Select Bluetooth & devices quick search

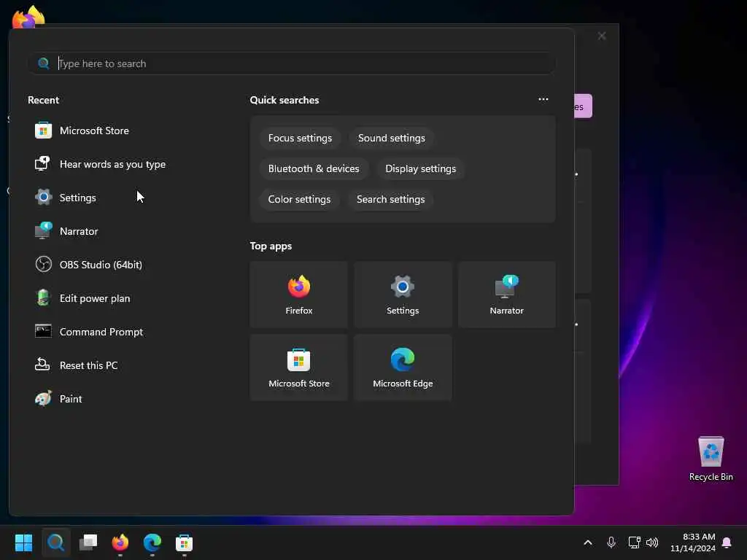coord(314,168)
